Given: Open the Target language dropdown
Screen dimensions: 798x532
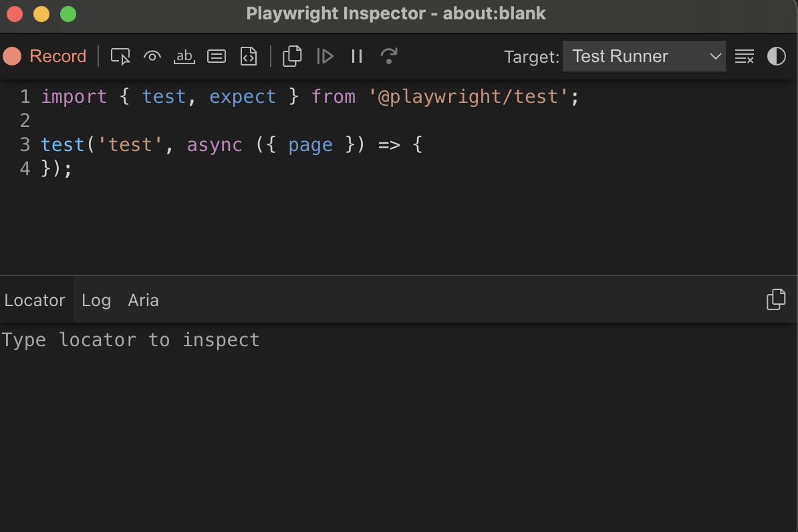Looking at the screenshot, I should 644,57.
